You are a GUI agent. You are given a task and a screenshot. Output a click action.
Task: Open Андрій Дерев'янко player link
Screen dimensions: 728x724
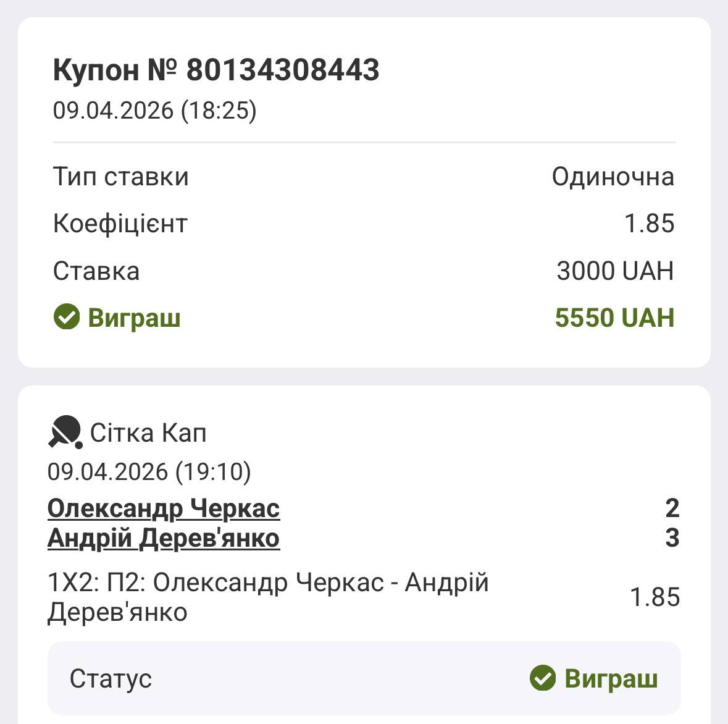(164, 538)
